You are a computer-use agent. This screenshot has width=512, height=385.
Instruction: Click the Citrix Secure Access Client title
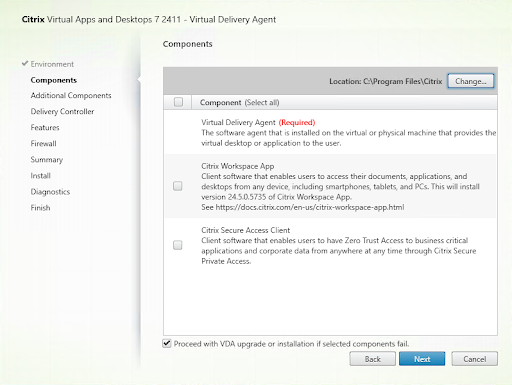[246, 230]
